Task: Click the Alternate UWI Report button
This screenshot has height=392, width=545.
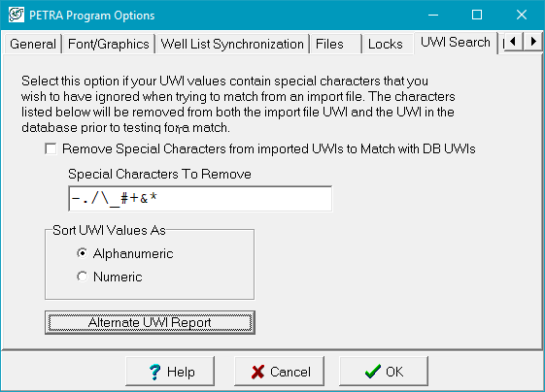Action: click(150, 322)
